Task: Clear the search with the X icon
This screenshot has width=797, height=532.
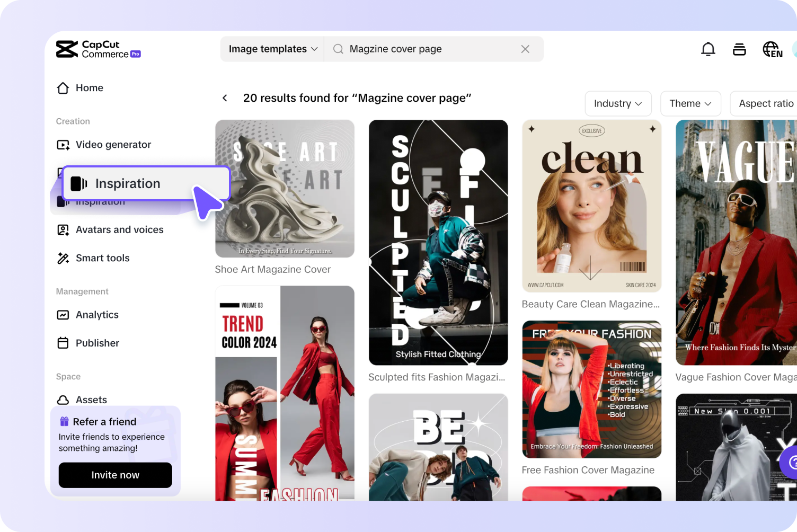Action: pyautogui.click(x=525, y=49)
